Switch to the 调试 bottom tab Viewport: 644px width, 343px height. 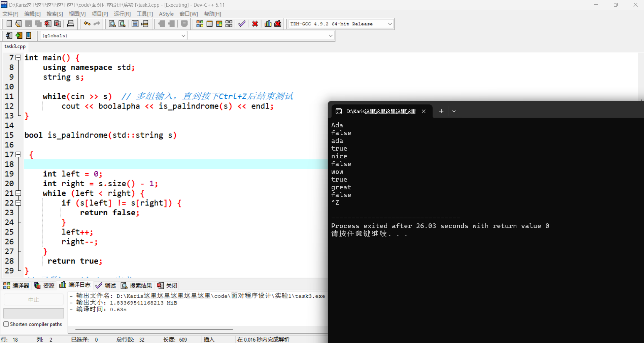[106, 285]
